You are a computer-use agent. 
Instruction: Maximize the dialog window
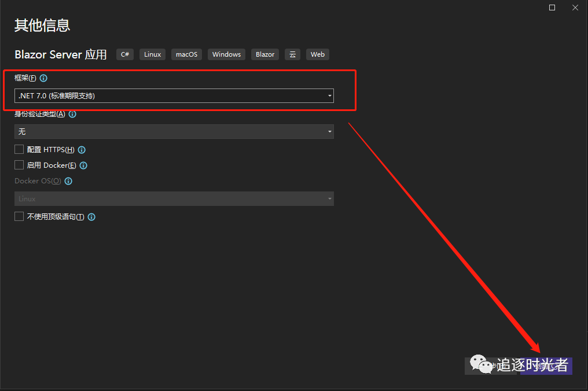[552, 8]
